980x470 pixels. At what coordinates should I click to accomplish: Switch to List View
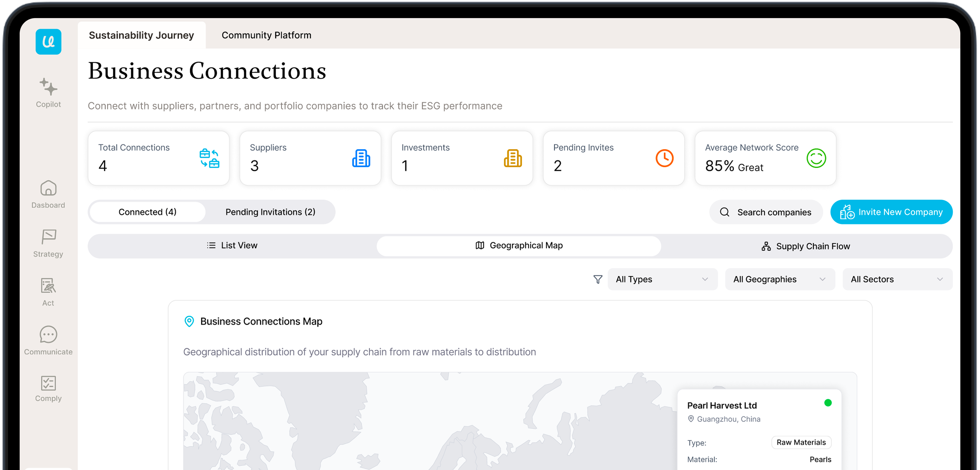click(232, 245)
